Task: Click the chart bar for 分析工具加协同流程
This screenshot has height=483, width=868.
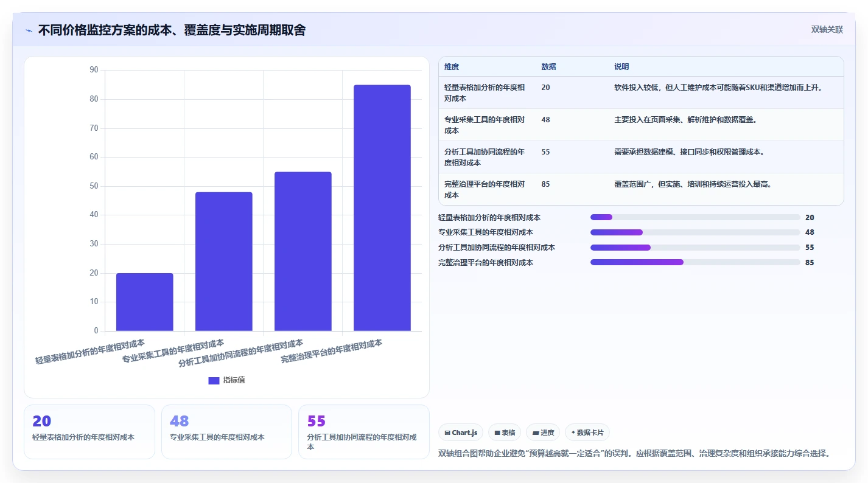Action: coord(303,252)
